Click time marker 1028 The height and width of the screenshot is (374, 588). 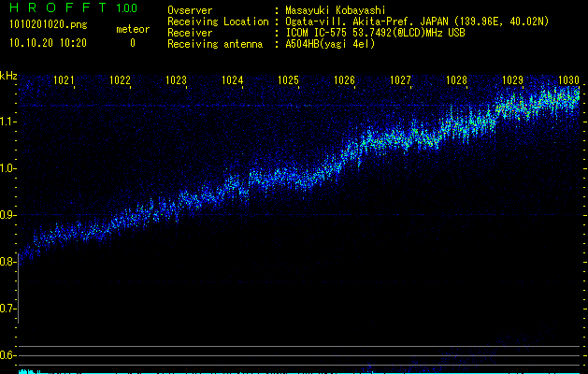point(457,80)
